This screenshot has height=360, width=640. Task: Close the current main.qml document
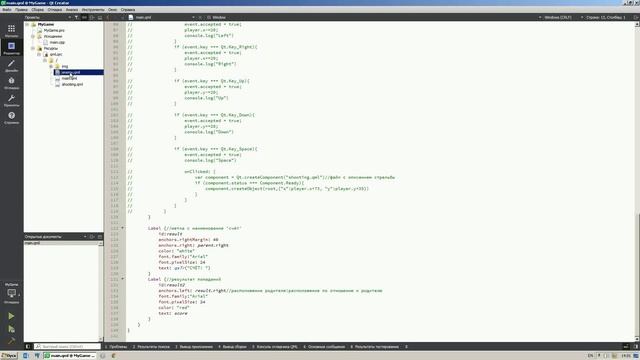click(200, 18)
